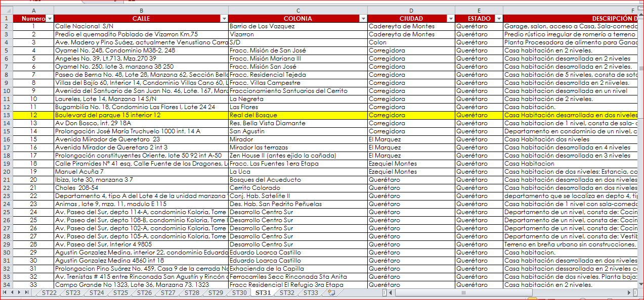Click horizontal scrollbar right arrow
Viewport: 644px width, 300px height.
click(629, 292)
